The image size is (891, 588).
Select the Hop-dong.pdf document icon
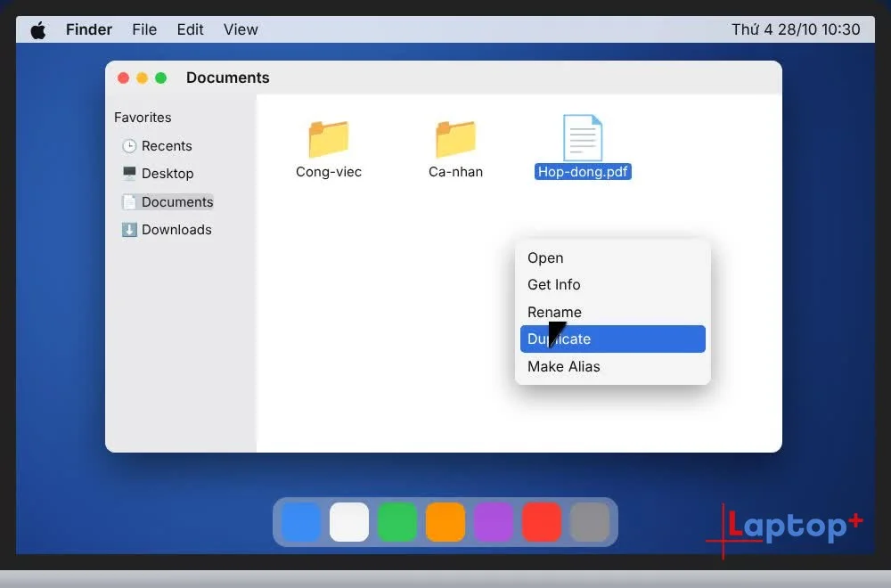(x=583, y=138)
